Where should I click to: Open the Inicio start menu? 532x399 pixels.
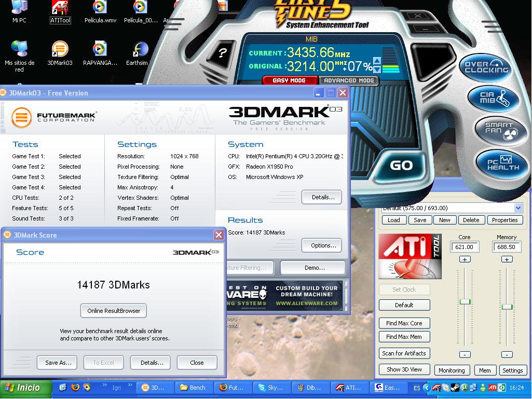pos(26,388)
